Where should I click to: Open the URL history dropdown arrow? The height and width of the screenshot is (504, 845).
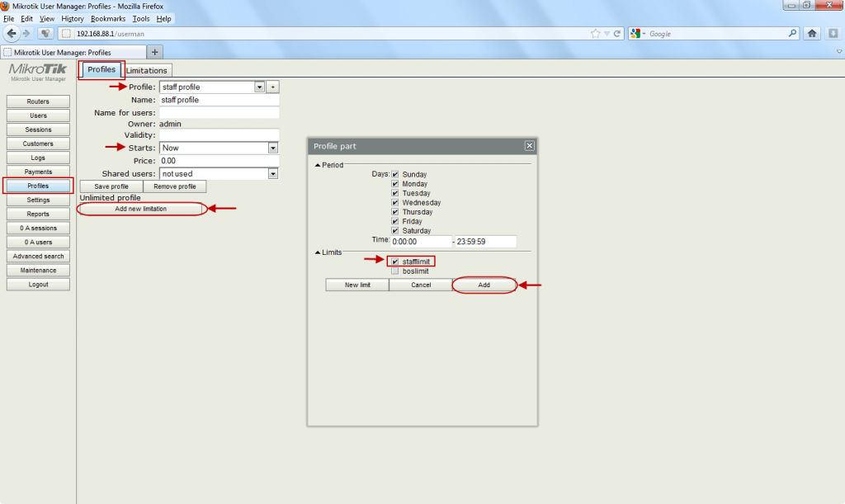pos(607,33)
